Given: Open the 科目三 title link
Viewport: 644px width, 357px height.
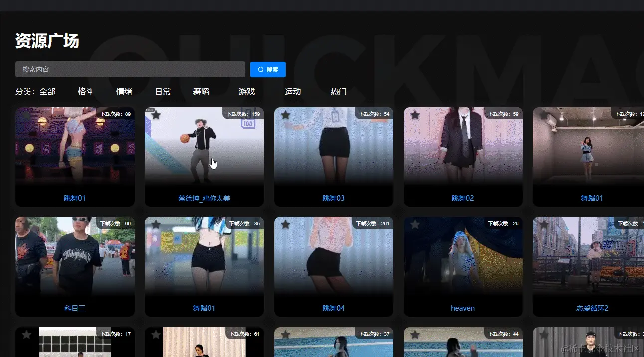Looking at the screenshot, I should pos(75,308).
